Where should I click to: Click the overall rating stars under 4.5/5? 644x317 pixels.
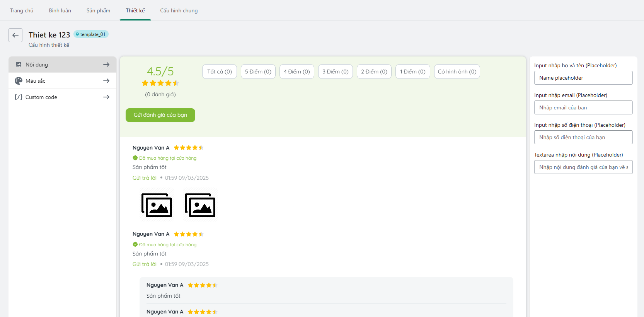160,83
